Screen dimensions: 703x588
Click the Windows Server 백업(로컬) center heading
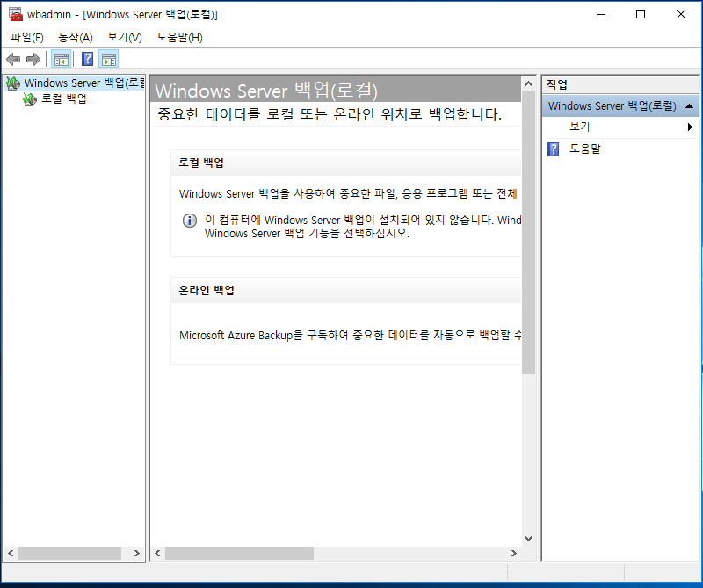266,91
